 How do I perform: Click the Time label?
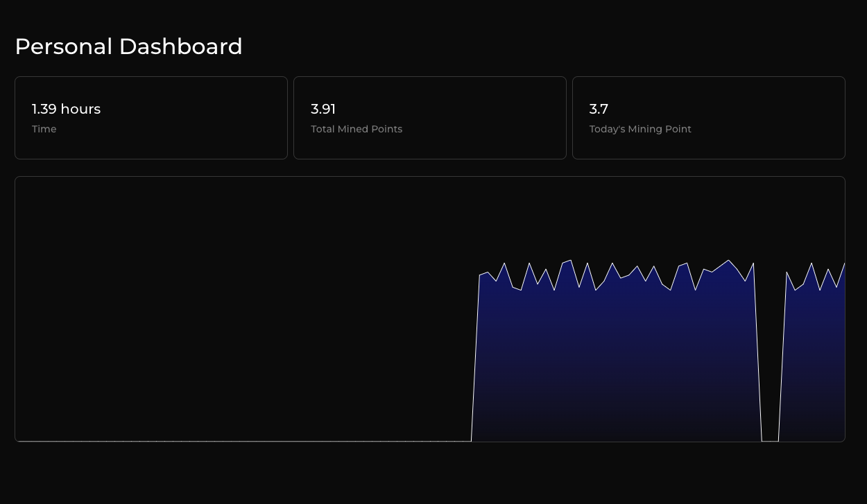(44, 129)
